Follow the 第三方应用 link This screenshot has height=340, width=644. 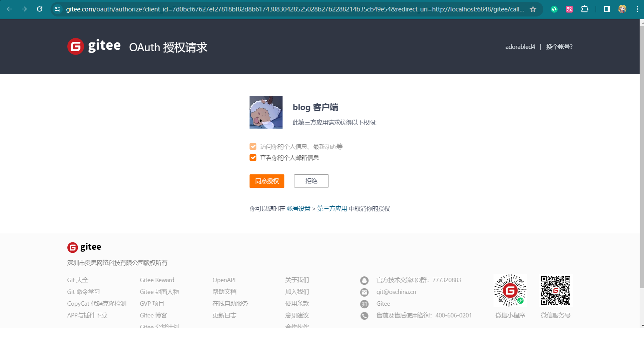[332, 209]
